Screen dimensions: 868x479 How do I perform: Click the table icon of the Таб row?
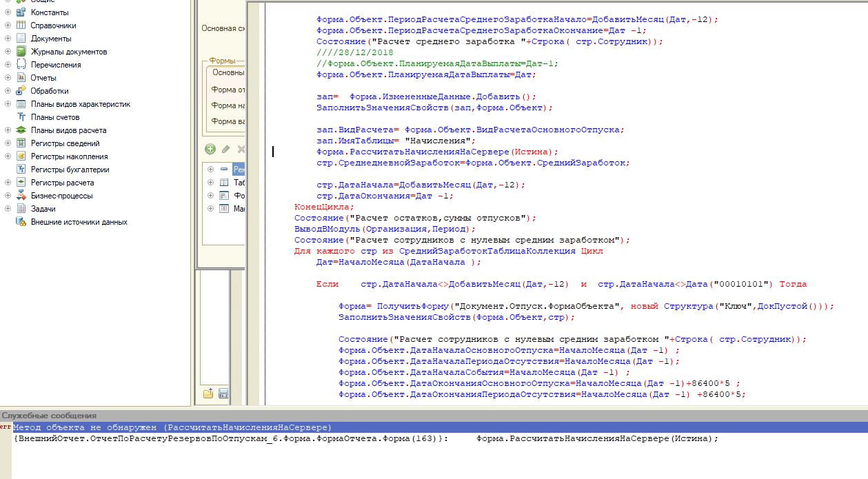pos(224,183)
